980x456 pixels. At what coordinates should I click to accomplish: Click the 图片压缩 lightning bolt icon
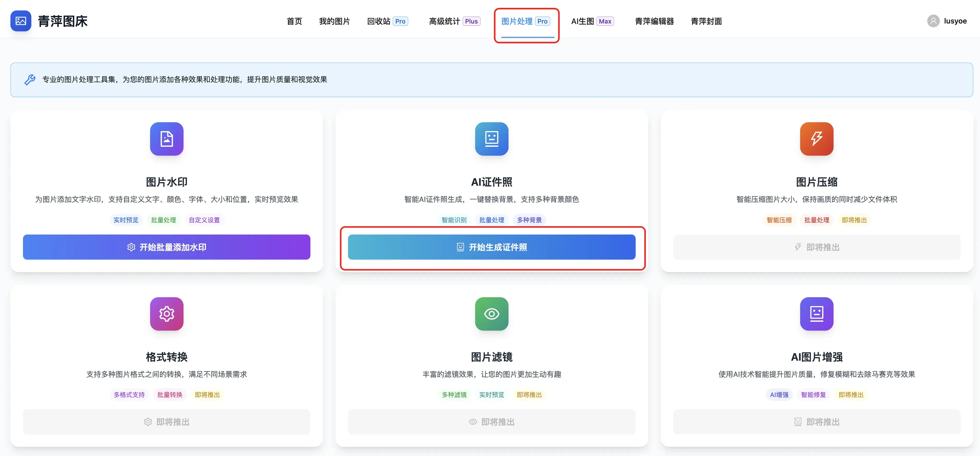point(816,139)
